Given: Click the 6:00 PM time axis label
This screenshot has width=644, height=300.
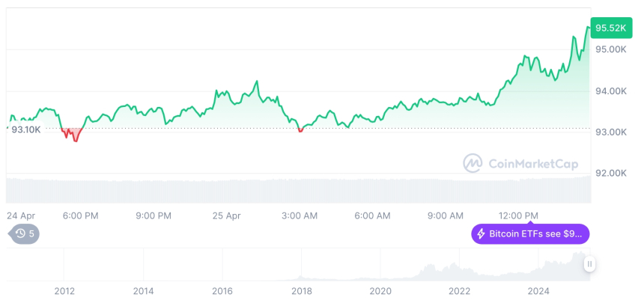Looking at the screenshot, I should [80, 215].
